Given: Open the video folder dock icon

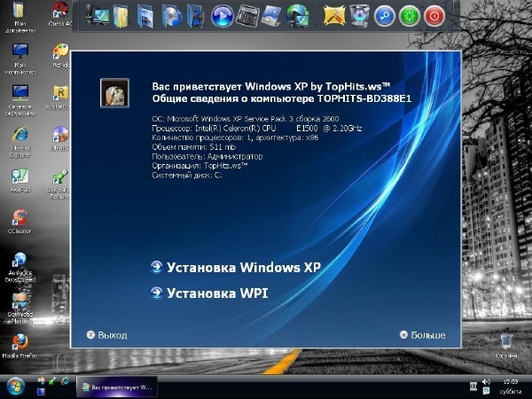Looking at the screenshot, I should pos(196,16).
